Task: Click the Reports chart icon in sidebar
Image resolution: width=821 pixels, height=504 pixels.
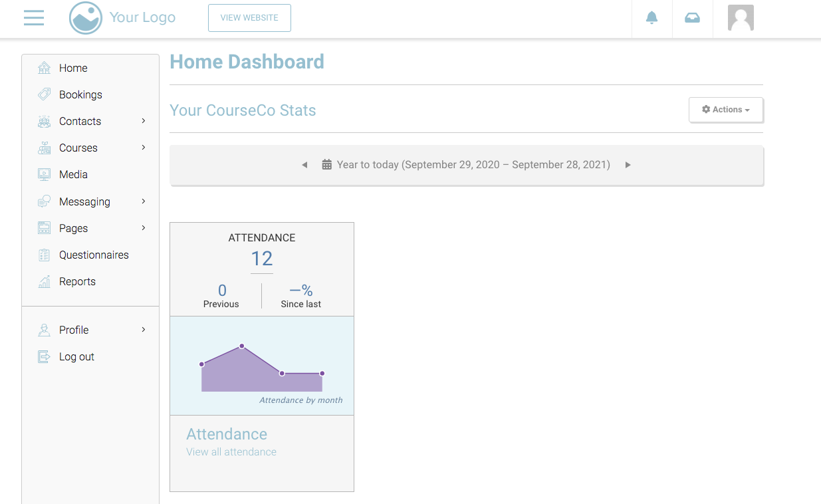Action: click(45, 281)
